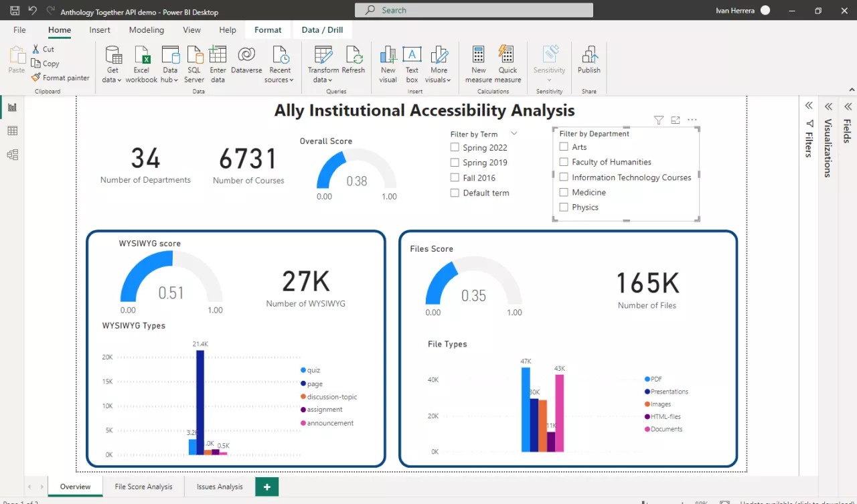
Task: Open the Modeling ribbon tab
Action: coord(146,29)
